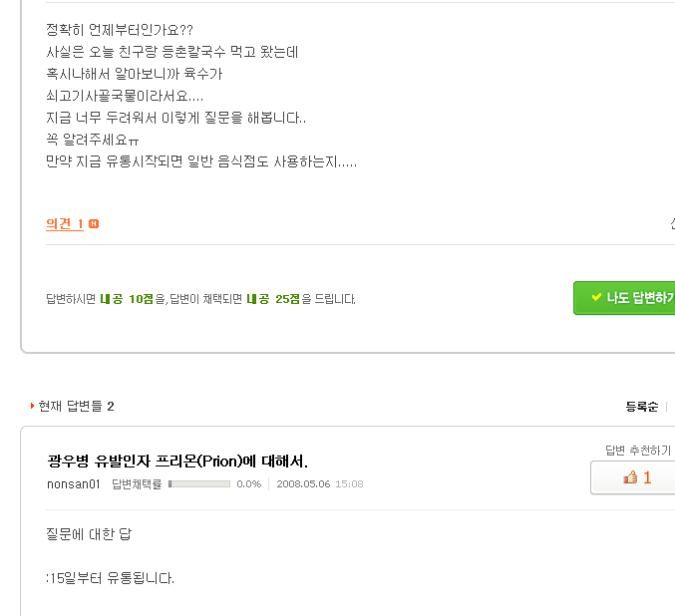Click the 내공 25점 green text

[x=273, y=299]
